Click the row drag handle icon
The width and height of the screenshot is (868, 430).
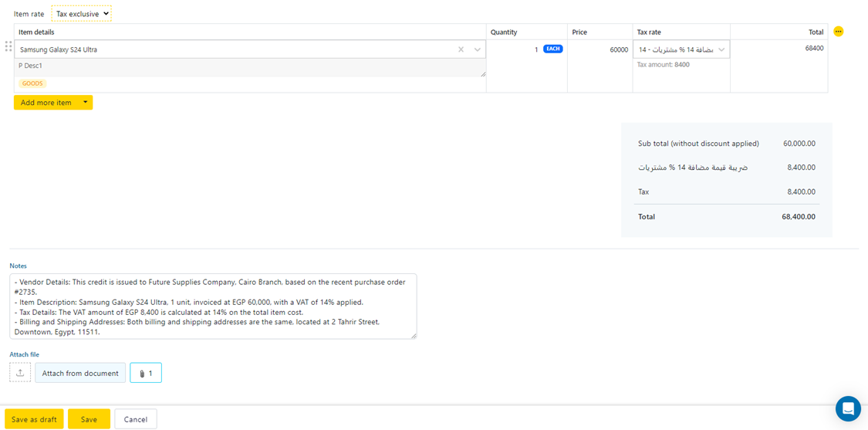[8, 47]
